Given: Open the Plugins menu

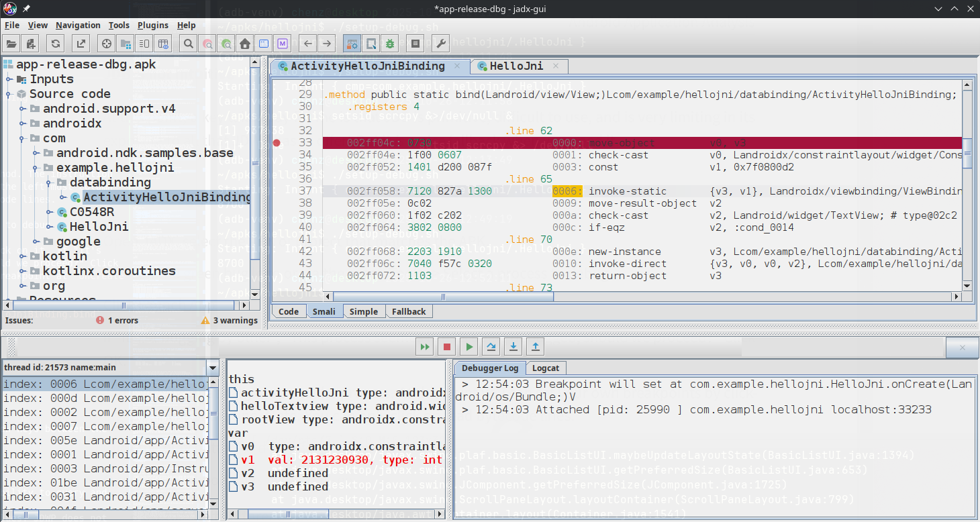Looking at the screenshot, I should click(x=152, y=25).
